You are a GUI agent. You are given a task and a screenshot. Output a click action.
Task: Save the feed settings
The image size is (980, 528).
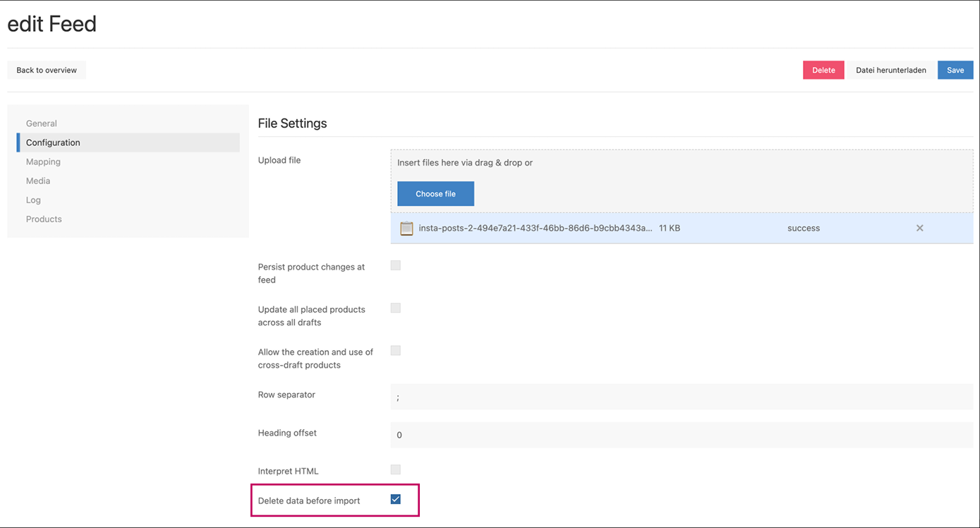pyautogui.click(x=955, y=70)
